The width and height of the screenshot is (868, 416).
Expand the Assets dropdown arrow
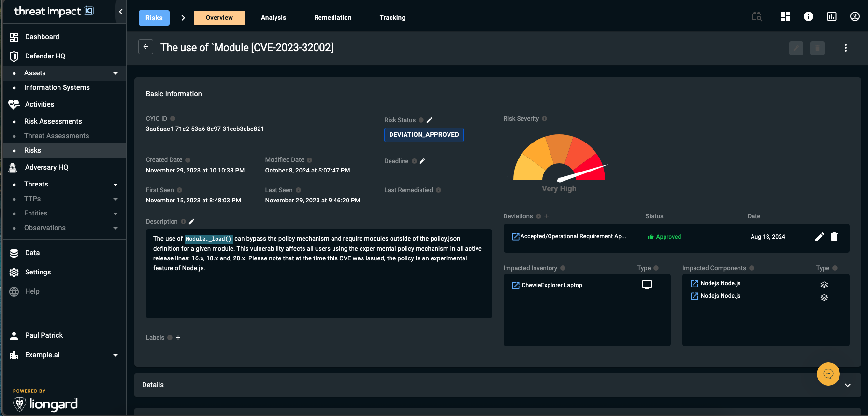tap(116, 73)
